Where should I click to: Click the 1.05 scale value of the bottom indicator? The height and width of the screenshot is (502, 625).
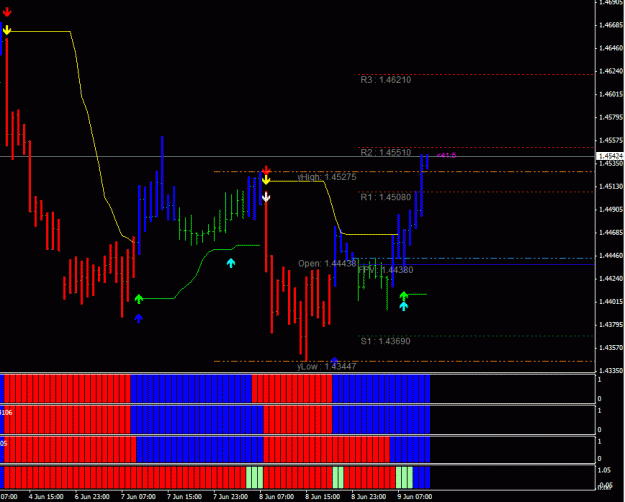coord(604,470)
